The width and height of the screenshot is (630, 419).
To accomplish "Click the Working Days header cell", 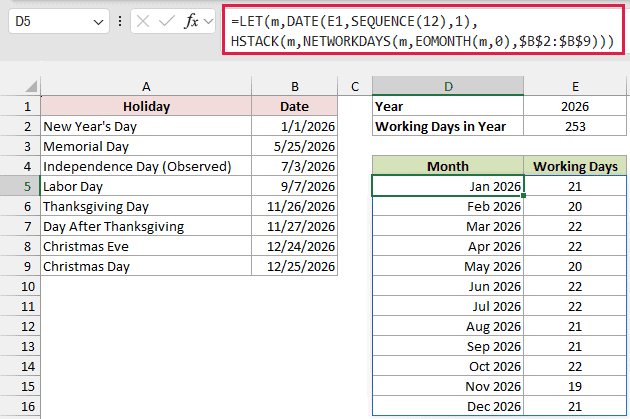I will click(575, 166).
